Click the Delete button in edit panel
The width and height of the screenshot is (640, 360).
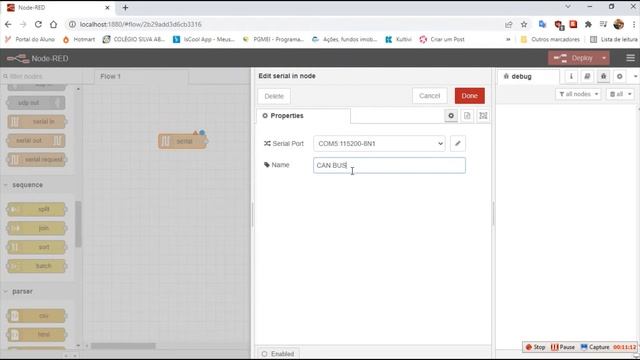click(x=274, y=96)
